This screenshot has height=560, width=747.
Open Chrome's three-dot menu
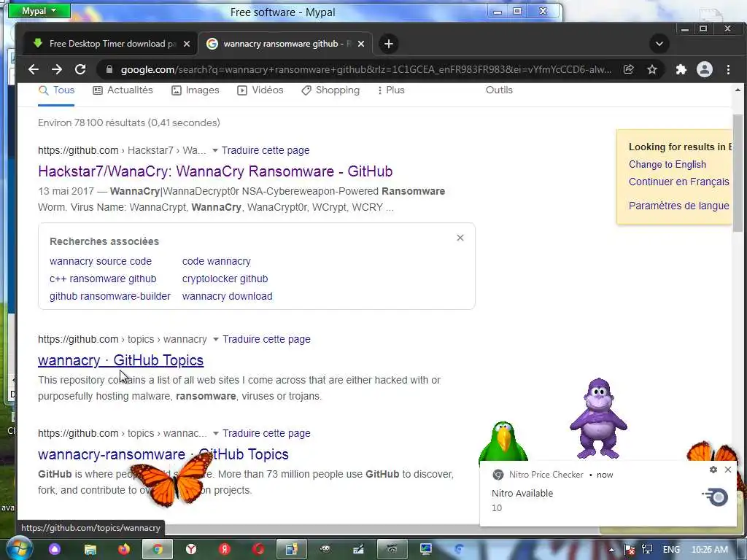click(x=728, y=69)
